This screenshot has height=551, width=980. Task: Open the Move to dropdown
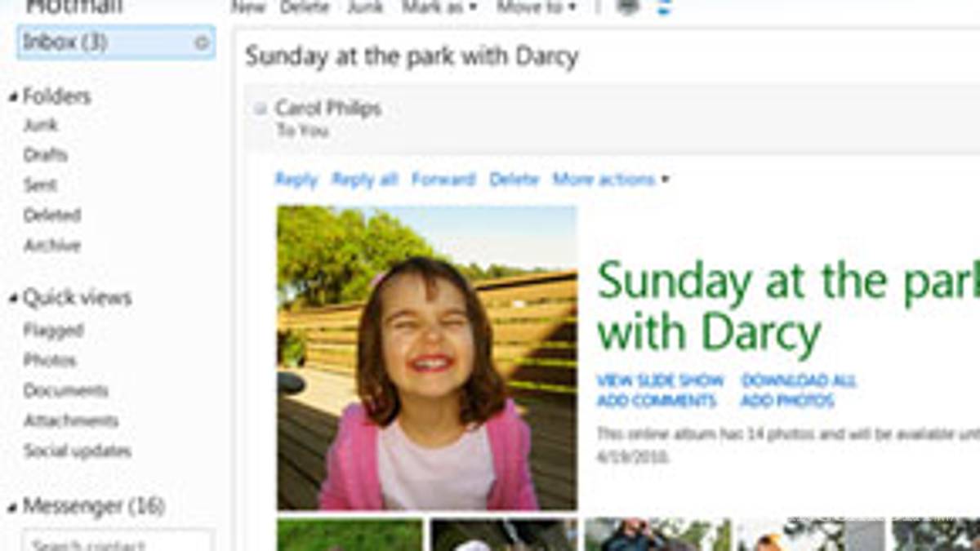click(x=537, y=7)
